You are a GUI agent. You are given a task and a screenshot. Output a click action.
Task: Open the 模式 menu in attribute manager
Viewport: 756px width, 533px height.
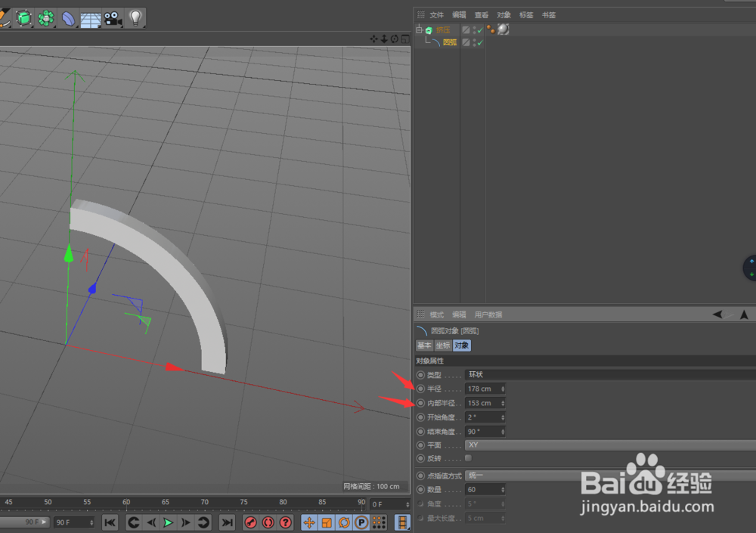click(436, 315)
